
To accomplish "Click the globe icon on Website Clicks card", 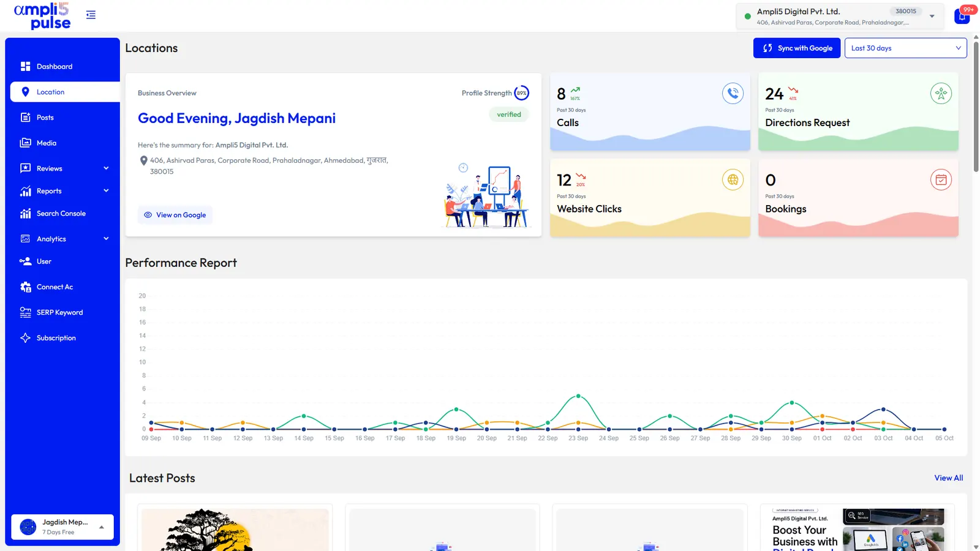I will click(x=733, y=180).
